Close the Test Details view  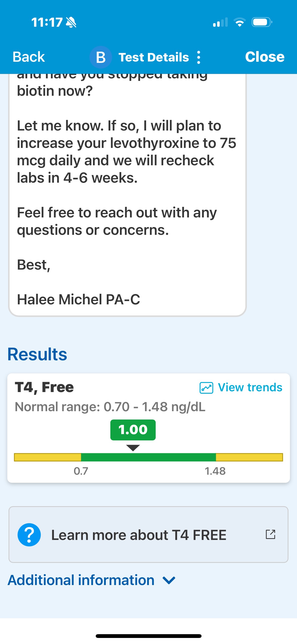pyautogui.click(x=265, y=57)
